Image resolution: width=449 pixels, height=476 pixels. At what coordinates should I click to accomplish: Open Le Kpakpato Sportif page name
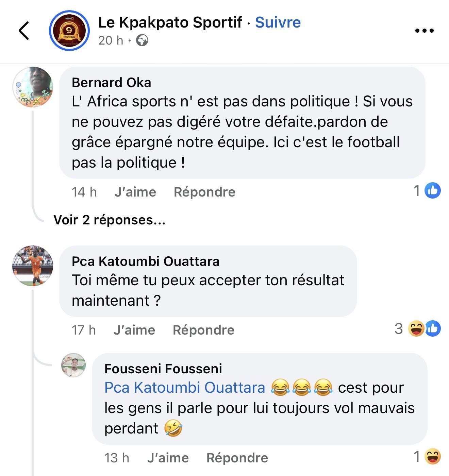pos(170,22)
